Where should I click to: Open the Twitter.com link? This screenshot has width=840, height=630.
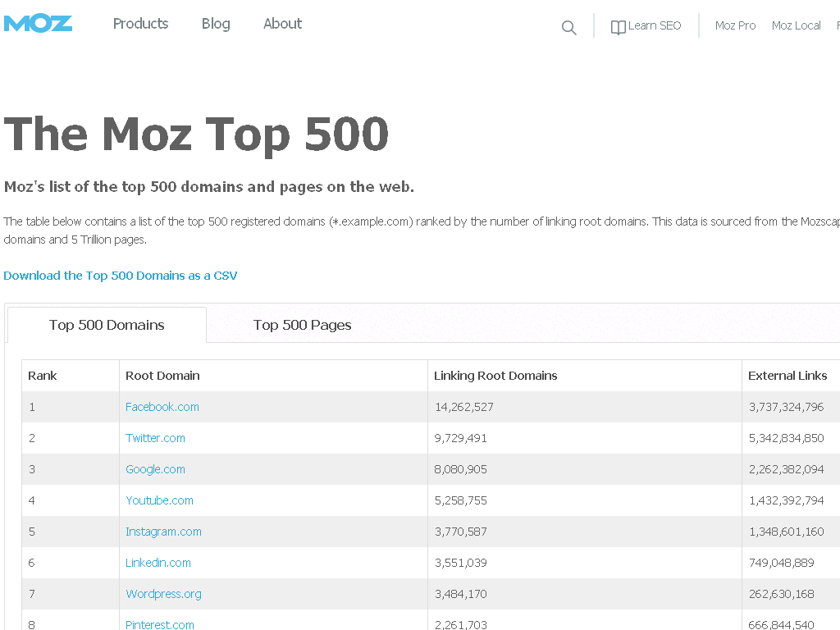tap(155, 438)
